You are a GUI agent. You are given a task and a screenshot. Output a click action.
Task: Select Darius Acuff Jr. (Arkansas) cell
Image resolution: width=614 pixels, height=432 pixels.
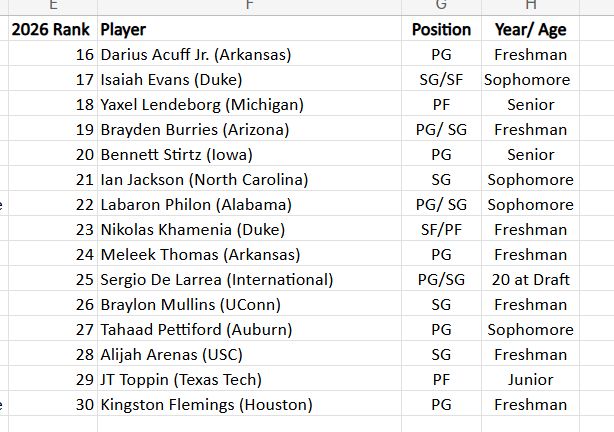click(249, 54)
